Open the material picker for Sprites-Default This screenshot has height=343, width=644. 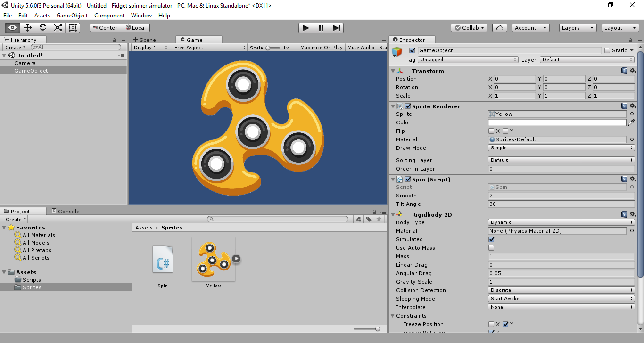(632, 139)
